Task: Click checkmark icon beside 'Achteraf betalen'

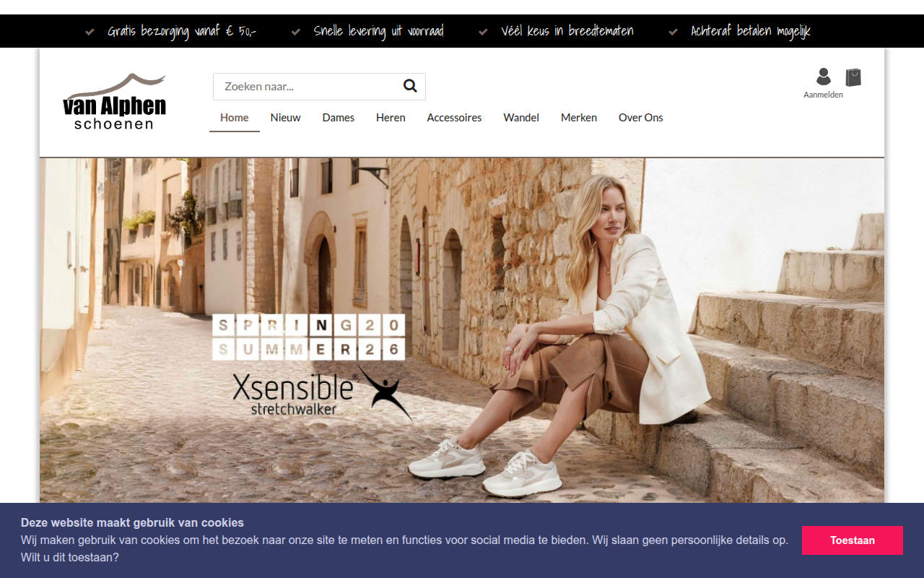Action: (674, 32)
